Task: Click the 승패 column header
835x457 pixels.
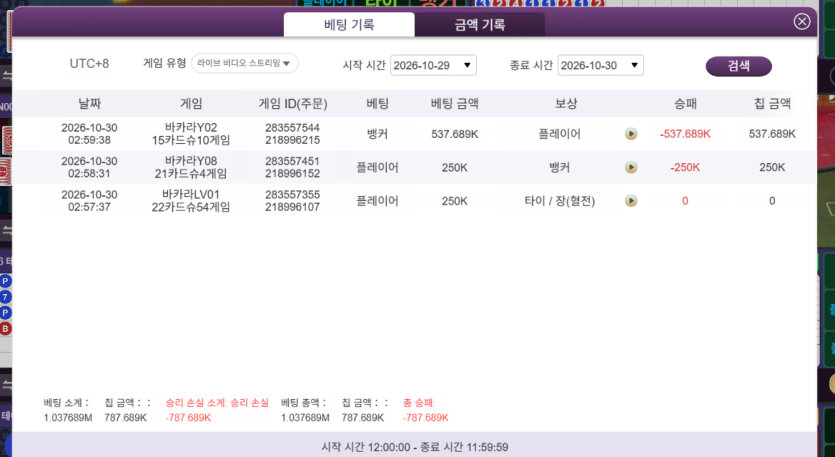Action: [x=685, y=103]
